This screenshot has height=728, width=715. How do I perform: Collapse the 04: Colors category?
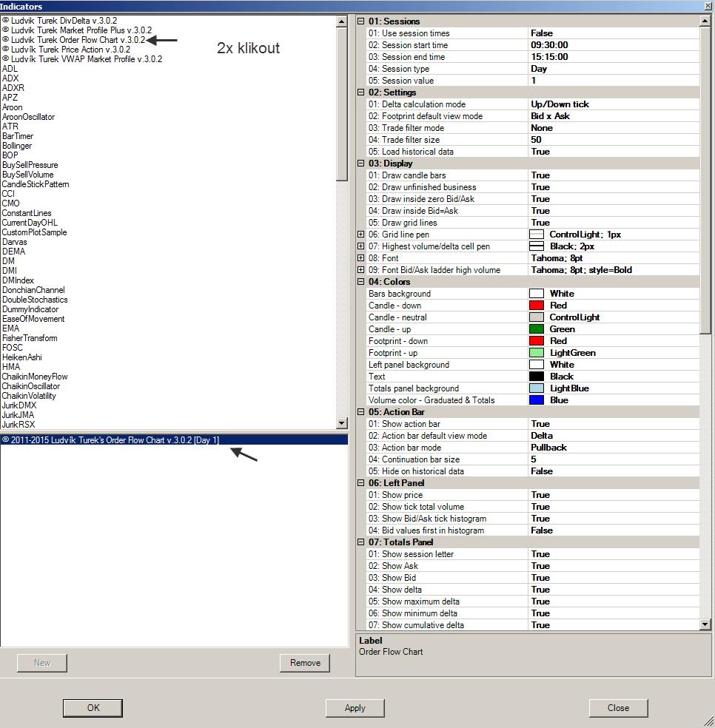coord(361,282)
